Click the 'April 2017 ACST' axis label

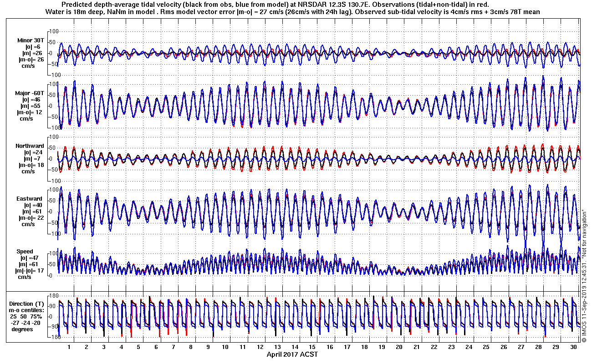coord(292,354)
